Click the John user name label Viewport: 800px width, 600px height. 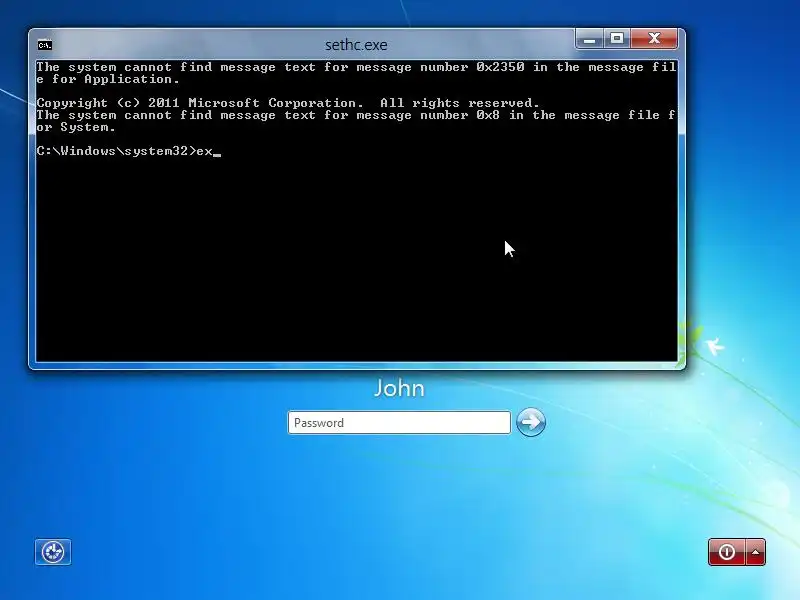coord(399,388)
